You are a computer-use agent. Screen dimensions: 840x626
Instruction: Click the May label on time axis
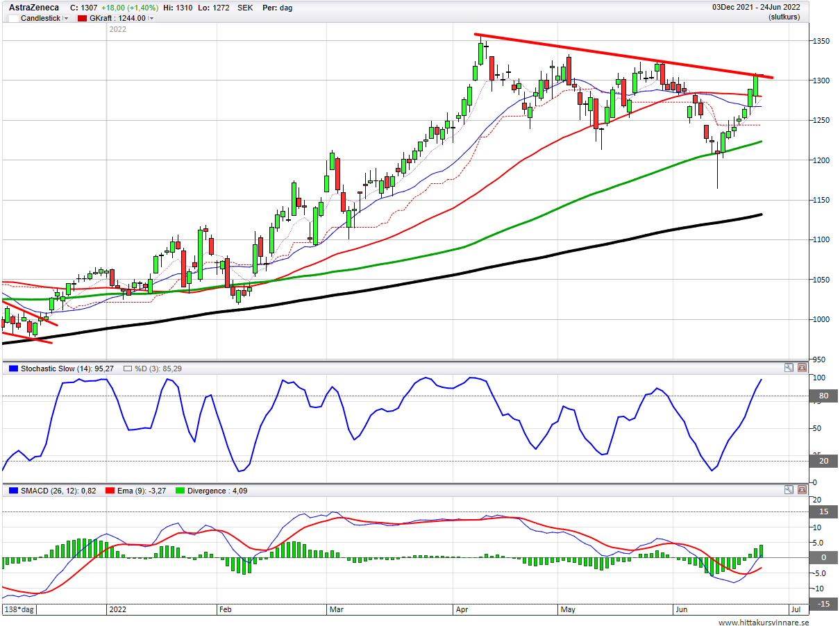pyautogui.click(x=569, y=609)
